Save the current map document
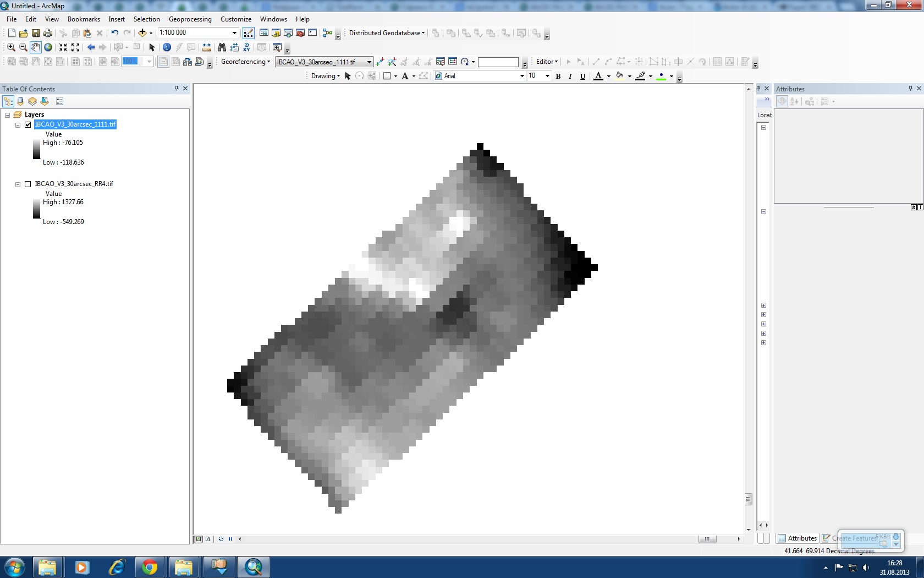924x578 pixels. 35,33
